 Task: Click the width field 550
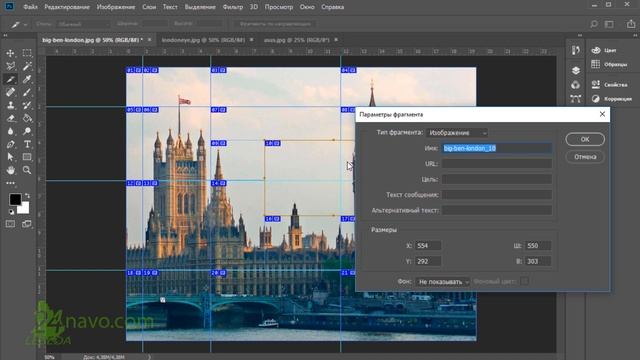tap(538, 246)
